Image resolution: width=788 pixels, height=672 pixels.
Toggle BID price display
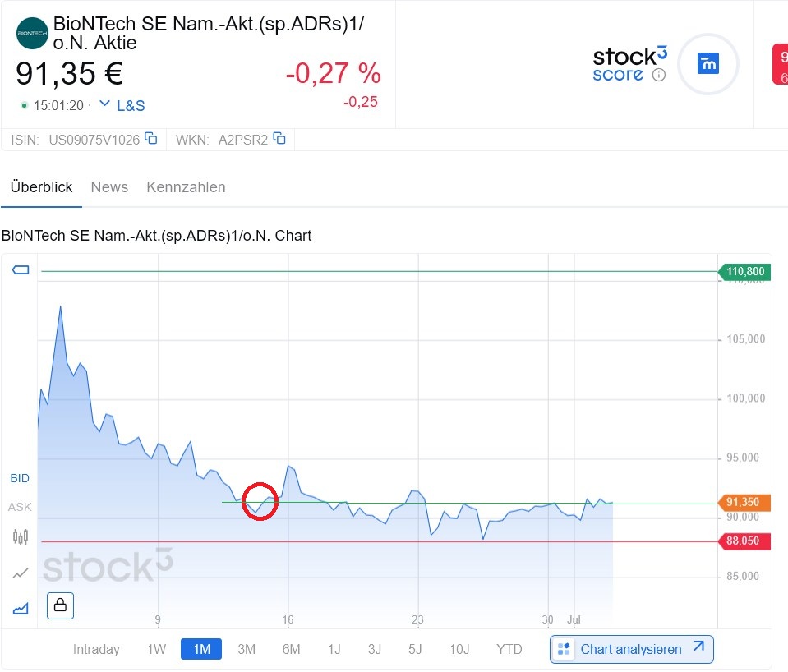click(x=20, y=478)
